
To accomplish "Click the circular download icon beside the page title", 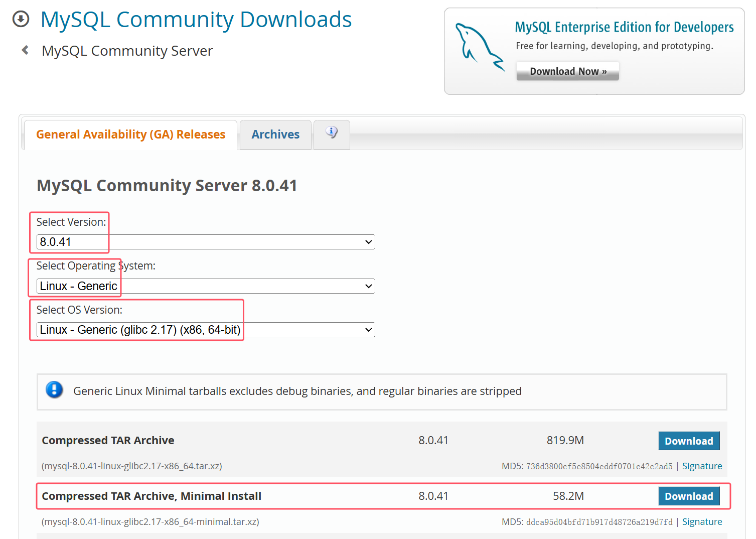I will click(x=21, y=20).
